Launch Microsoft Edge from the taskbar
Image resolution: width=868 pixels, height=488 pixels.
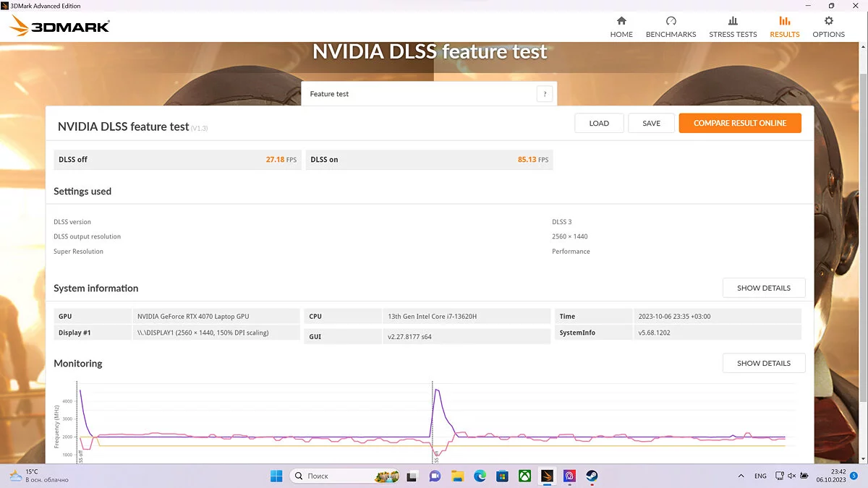click(x=480, y=476)
